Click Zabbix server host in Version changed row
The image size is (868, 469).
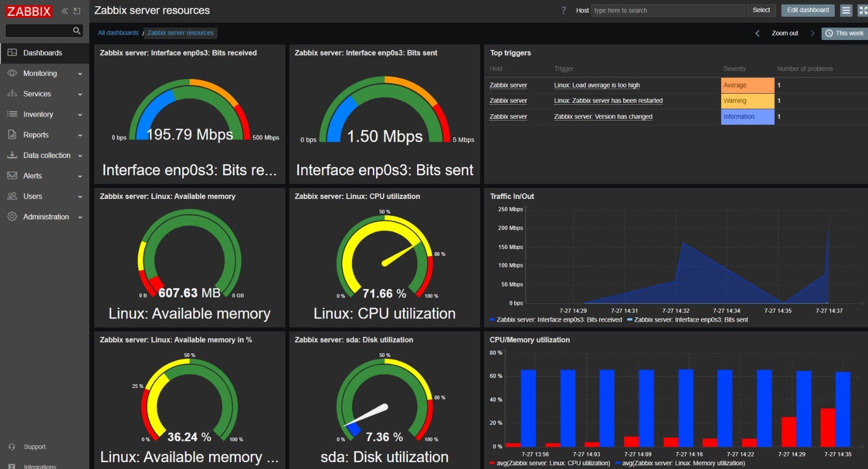(508, 117)
